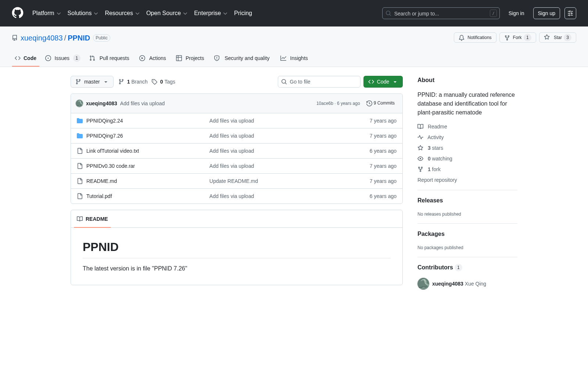Open the master branch selector dropdown

pyautogui.click(x=92, y=82)
